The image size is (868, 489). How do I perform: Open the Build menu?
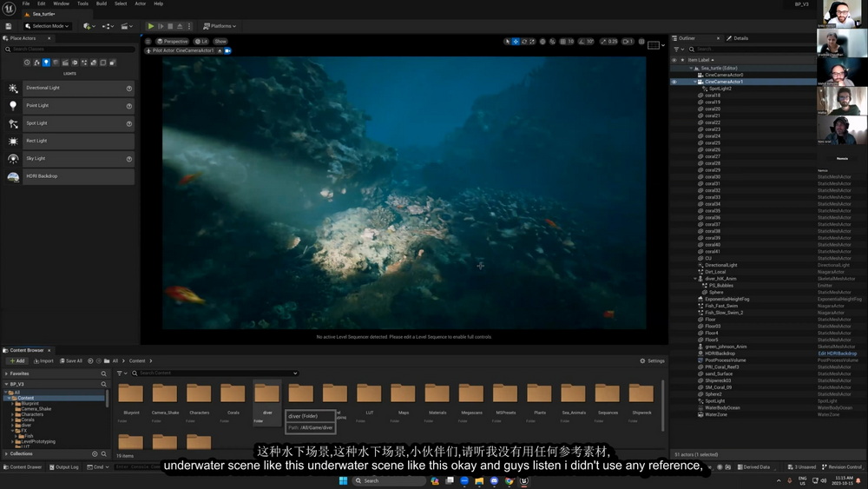(x=102, y=3)
